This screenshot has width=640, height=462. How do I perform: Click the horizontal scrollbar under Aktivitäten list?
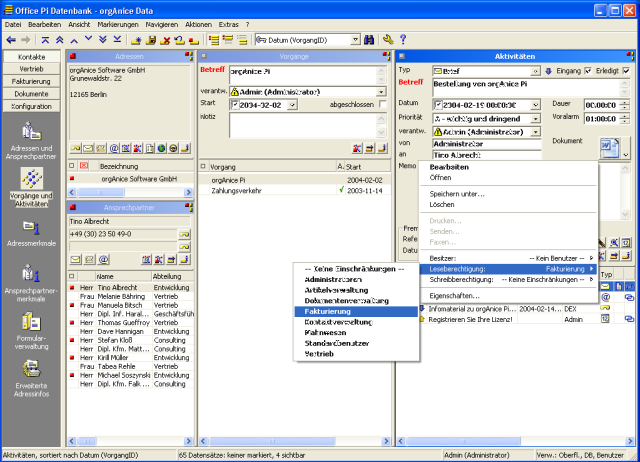click(x=516, y=441)
